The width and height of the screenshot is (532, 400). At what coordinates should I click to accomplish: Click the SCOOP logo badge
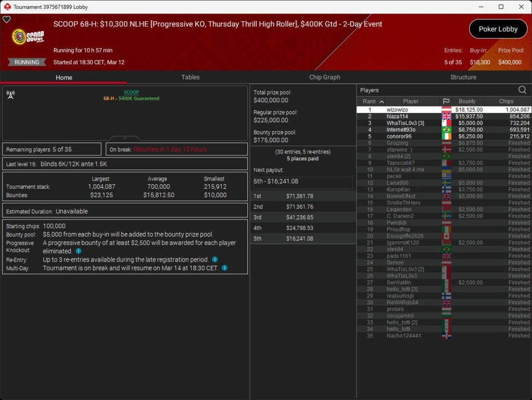tap(29, 37)
